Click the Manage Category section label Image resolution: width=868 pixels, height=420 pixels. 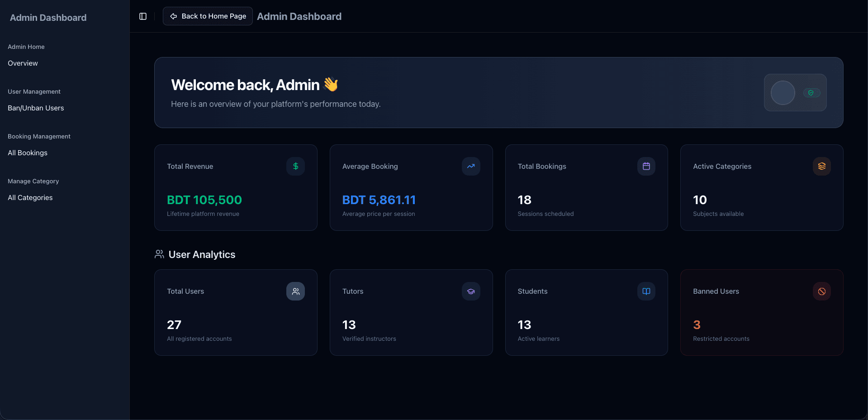[33, 181]
